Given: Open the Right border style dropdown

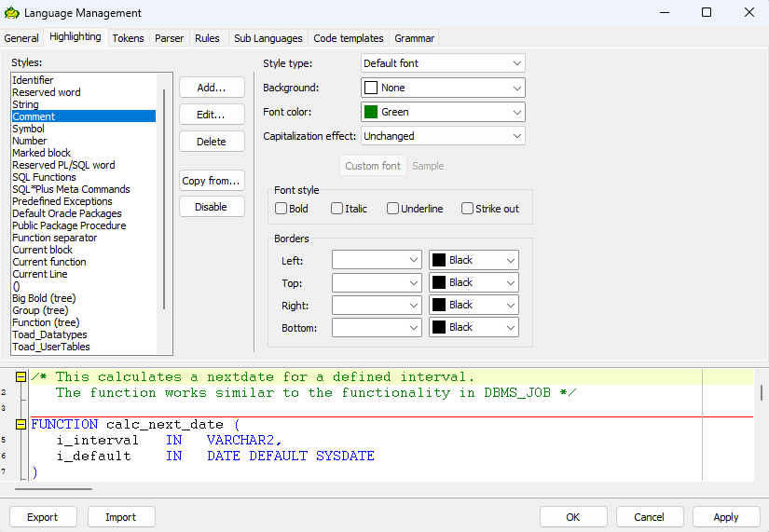Looking at the screenshot, I should point(377,305).
